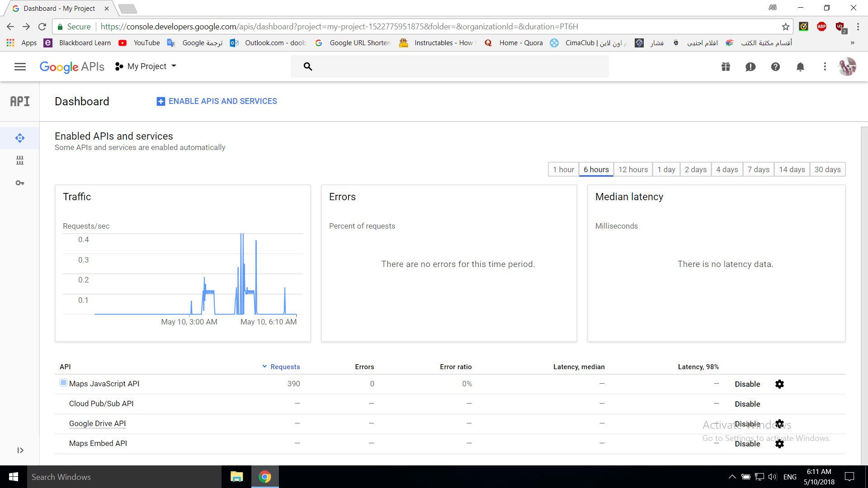The width and height of the screenshot is (868, 488).
Task: Open settings gear for Maps JavaScript API
Action: tap(779, 384)
